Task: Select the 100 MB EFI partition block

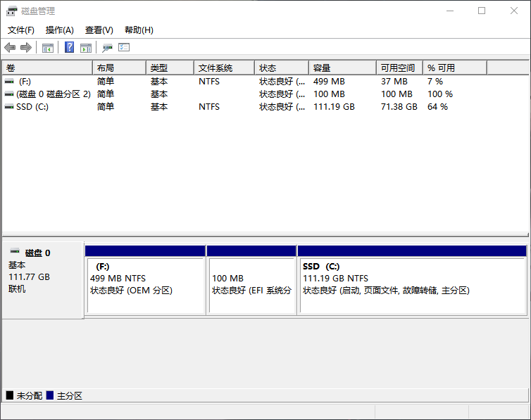Action: coord(251,281)
